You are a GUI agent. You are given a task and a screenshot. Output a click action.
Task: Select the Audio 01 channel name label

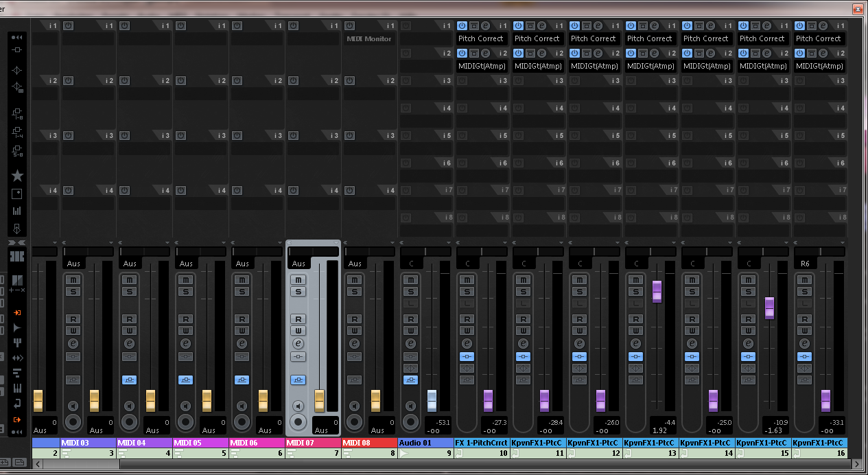point(426,443)
